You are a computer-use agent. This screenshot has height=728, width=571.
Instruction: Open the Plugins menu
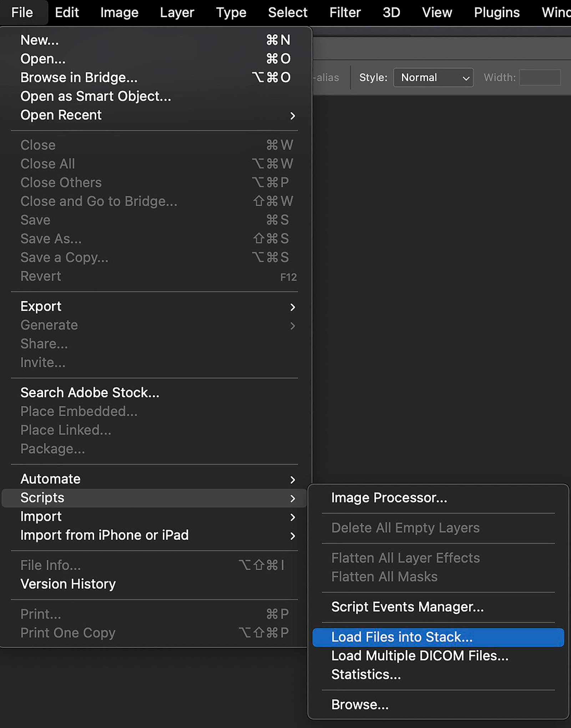coord(496,12)
